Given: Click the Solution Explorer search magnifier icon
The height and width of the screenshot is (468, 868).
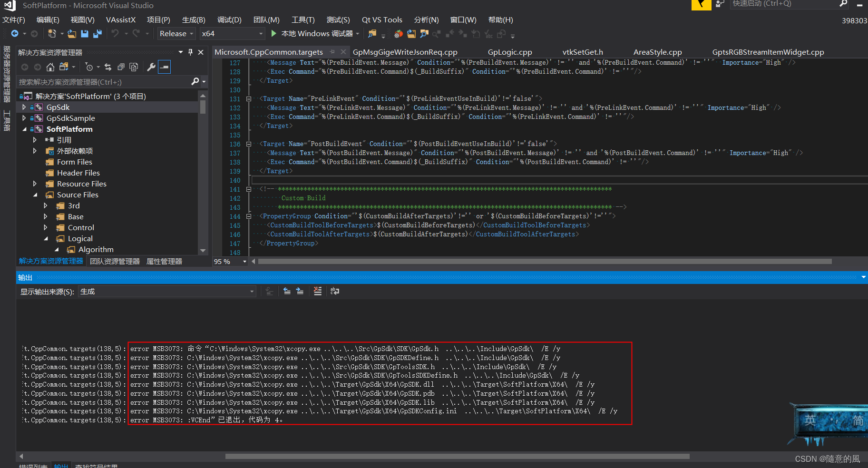Looking at the screenshot, I should pyautogui.click(x=195, y=82).
